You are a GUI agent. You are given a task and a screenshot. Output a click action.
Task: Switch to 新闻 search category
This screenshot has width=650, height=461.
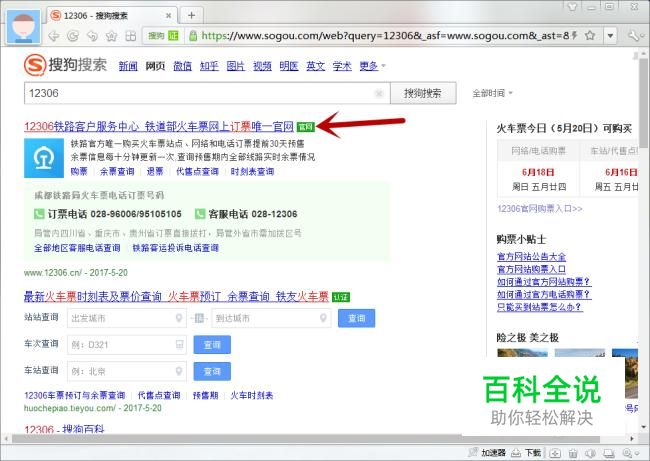(128, 66)
